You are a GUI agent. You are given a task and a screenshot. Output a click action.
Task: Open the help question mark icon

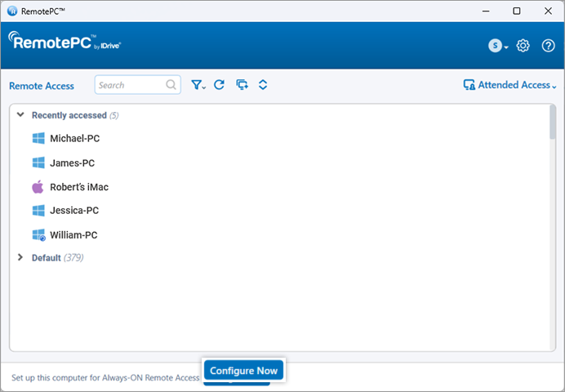click(x=548, y=46)
